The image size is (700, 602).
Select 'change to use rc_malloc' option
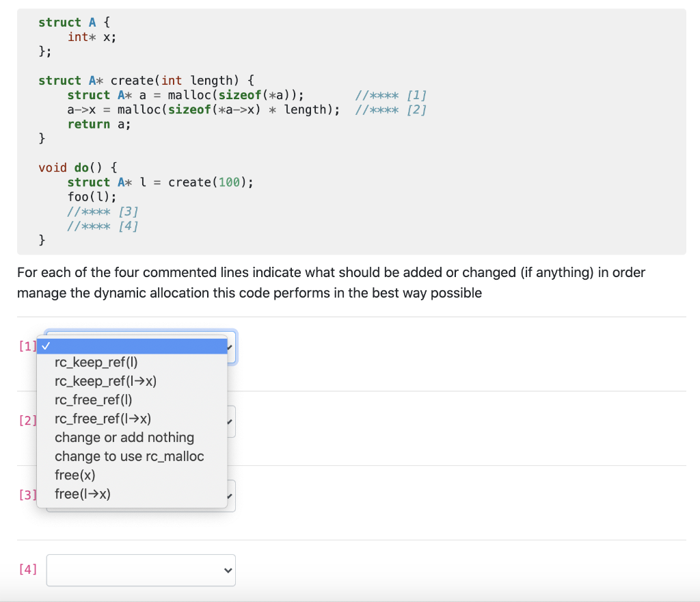[x=129, y=456]
